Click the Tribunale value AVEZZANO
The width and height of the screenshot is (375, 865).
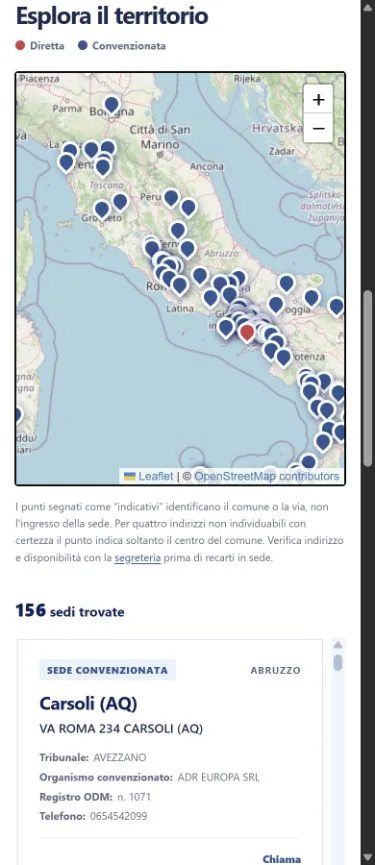(x=120, y=757)
